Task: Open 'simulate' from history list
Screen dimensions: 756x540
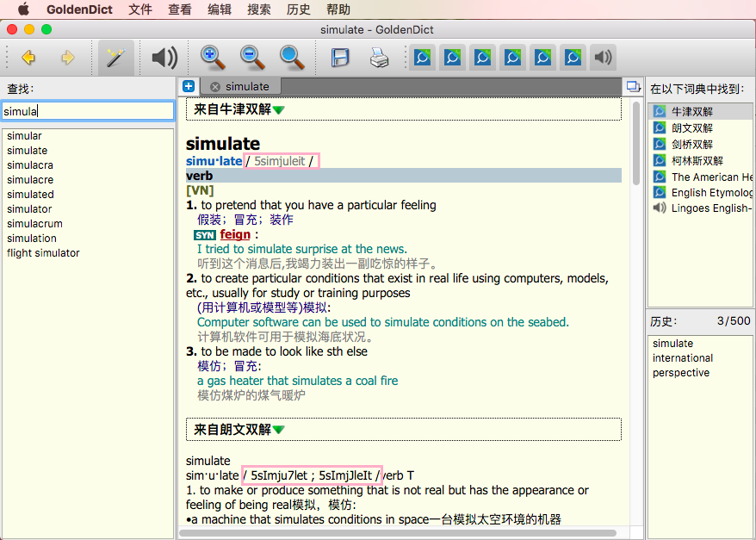Action: [673, 344]
